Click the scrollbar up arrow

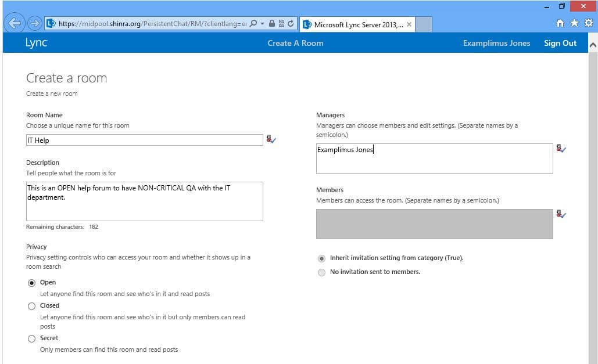click(x=593, y=45)
